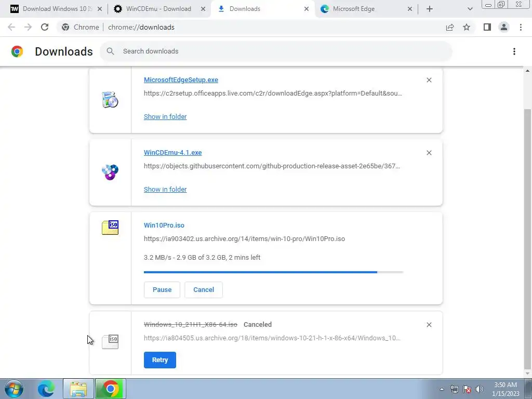Viewport: 532px width, 399px height.
Task: Click the WinCDEmu githubusercontent source URL
Action: [x=272, y=166]
